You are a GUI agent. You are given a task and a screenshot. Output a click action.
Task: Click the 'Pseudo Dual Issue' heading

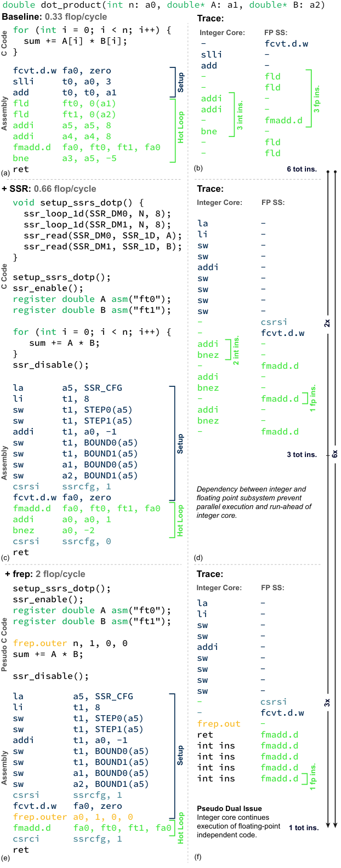(x=229, y=808)
